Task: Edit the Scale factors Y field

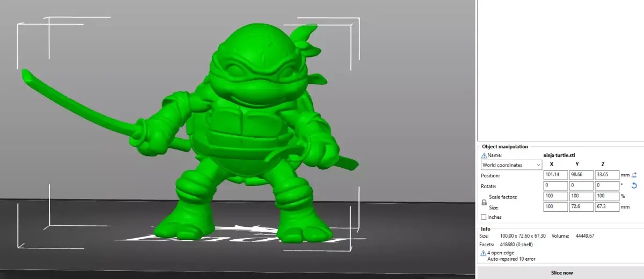Action: click(581, 196)
